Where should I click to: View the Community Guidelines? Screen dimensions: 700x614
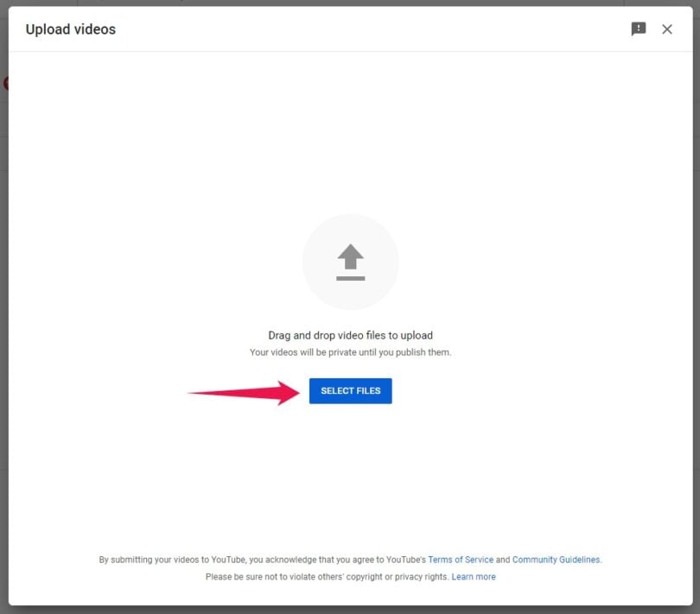(557, 560)
